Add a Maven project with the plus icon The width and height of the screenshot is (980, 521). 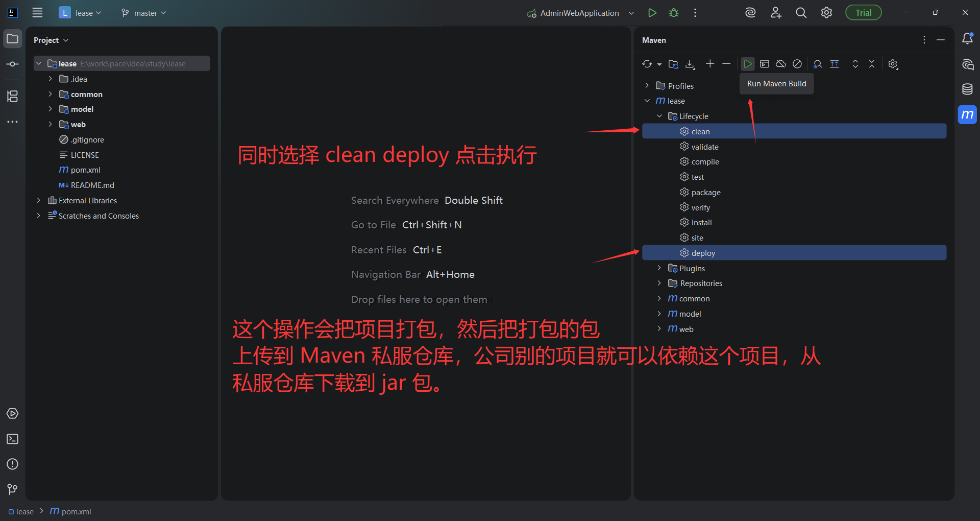(x=710, y=64)
